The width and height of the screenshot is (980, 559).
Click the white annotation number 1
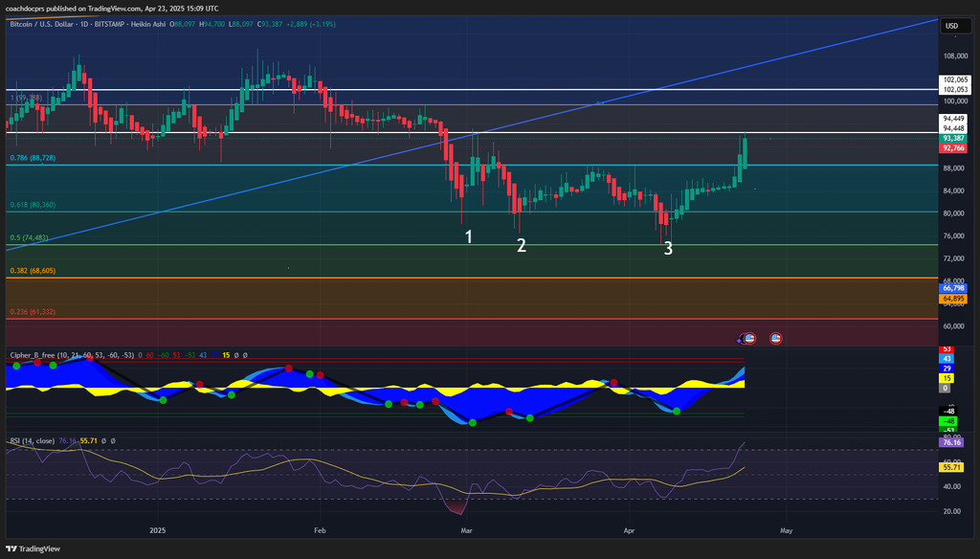(469, 236)
